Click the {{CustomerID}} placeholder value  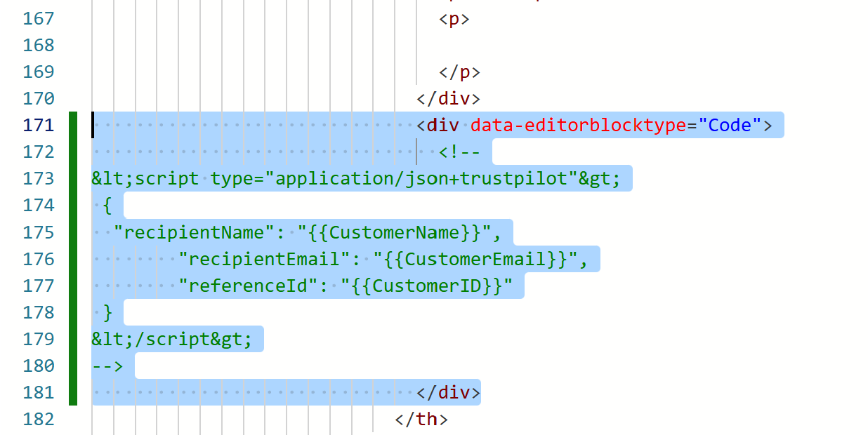click(427, 286)
